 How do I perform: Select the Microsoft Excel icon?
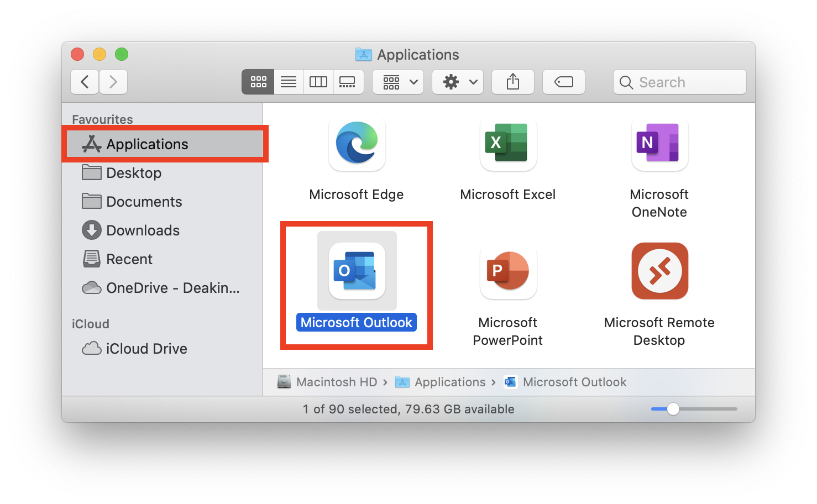pos(508,143)
